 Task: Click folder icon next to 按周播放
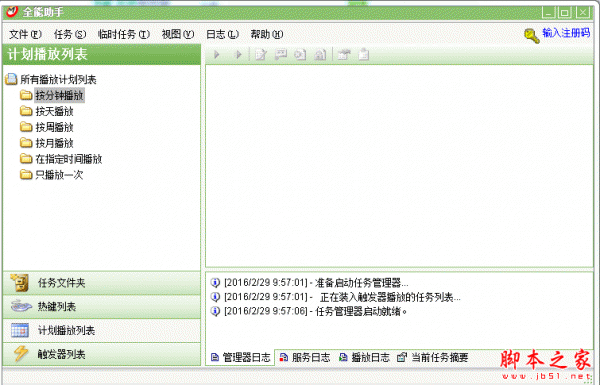click(26, 127)
